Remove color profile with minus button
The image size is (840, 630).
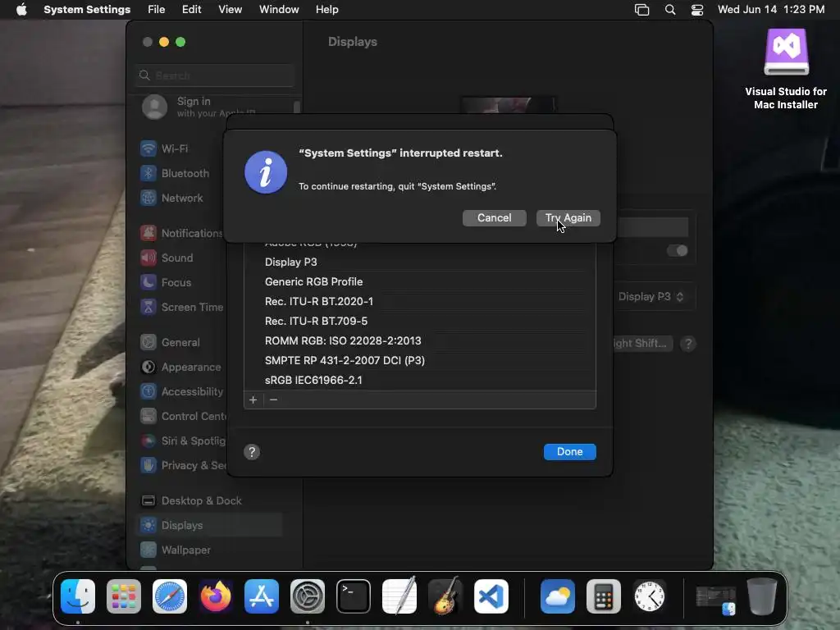coord(273,399)
